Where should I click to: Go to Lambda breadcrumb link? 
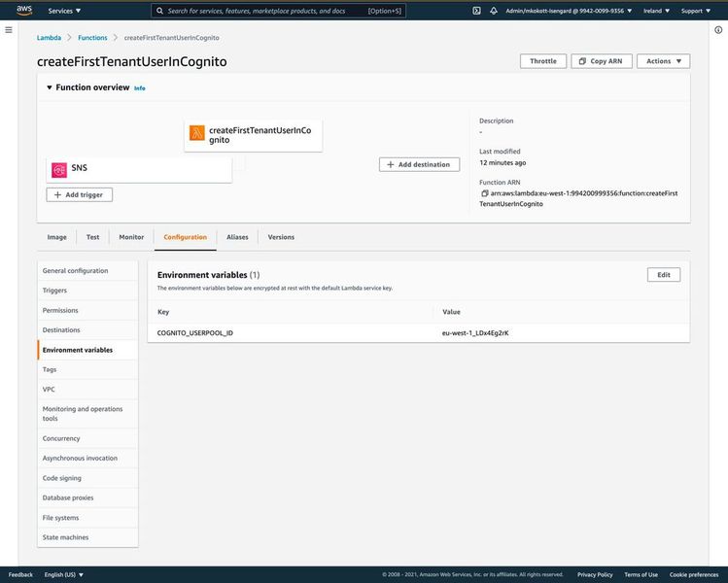click(x=49, y=38)
